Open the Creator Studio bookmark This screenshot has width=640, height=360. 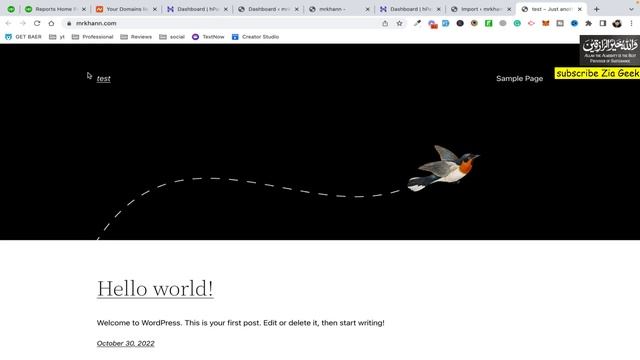(256, 37)
